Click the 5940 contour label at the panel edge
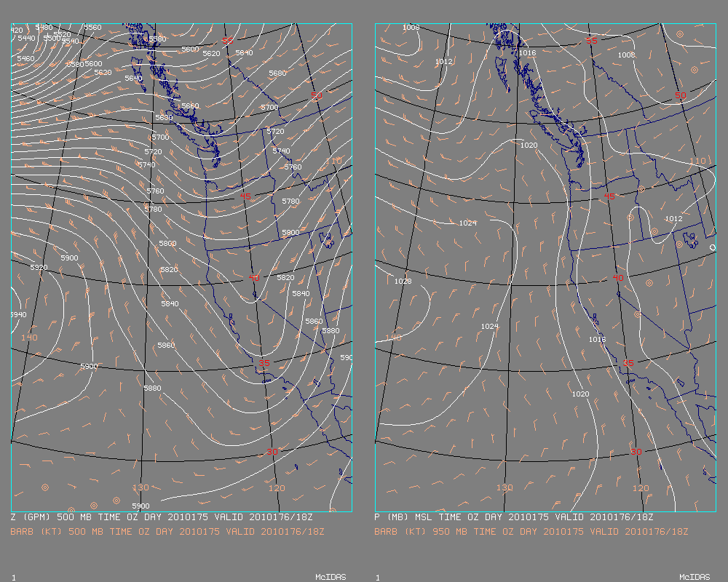Image resolution: width=728 pixels, height=582 pixels. [x=19, y=315]
